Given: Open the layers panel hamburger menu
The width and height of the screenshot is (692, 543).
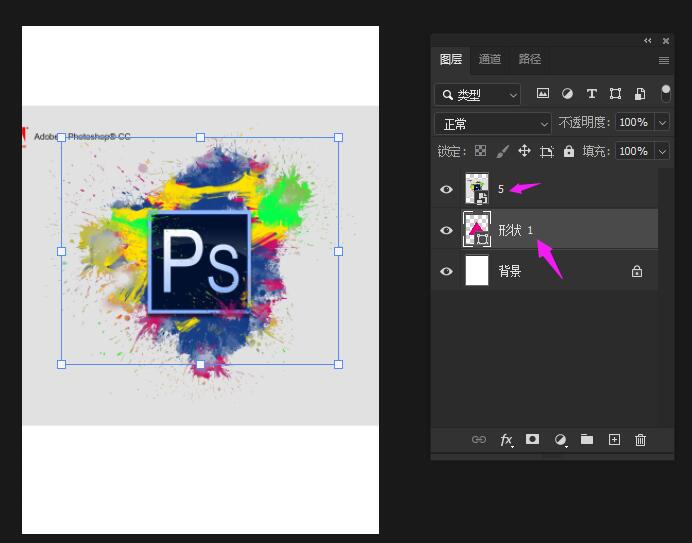Looking at the screenshot, I should (x=664, y=60).
